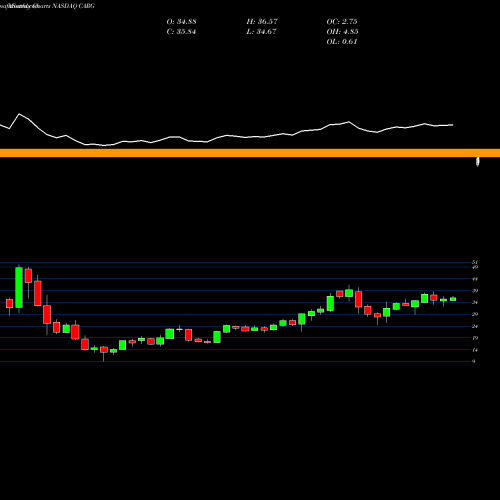Click the OC: 2.75 reading

342,22
